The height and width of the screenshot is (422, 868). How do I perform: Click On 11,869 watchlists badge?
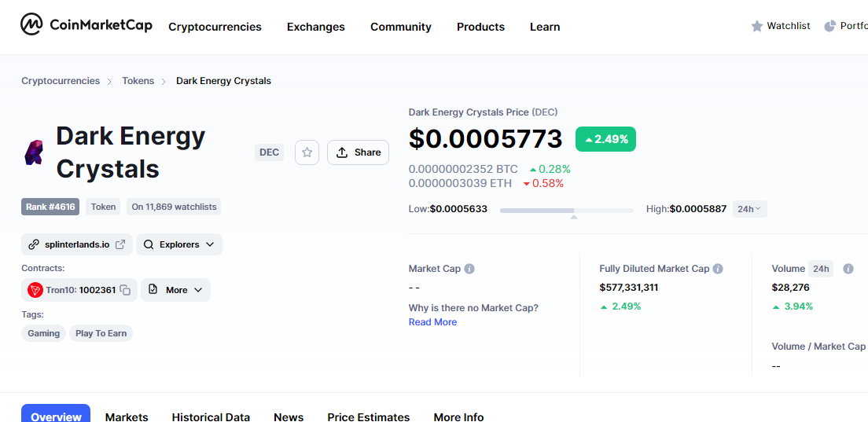point(174,207)
